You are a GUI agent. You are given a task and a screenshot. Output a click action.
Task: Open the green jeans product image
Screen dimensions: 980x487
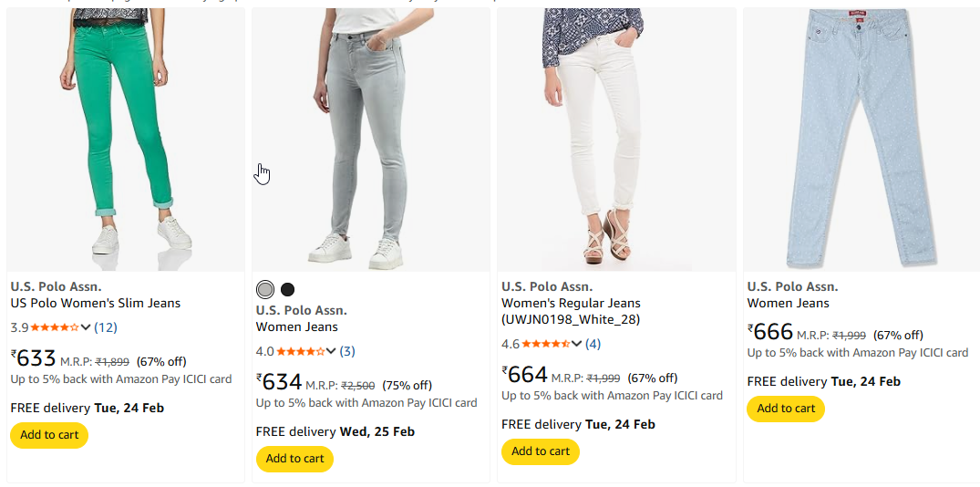[x=126, y=137]
